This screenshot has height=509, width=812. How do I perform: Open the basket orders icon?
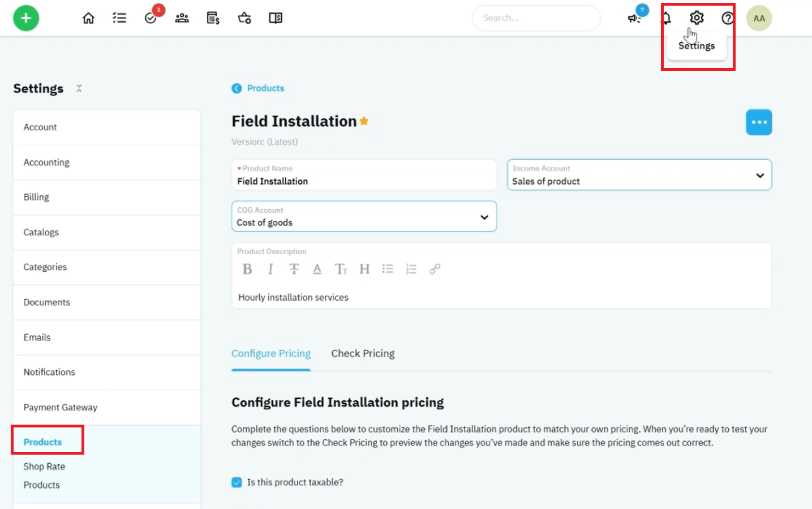point(244,18)
